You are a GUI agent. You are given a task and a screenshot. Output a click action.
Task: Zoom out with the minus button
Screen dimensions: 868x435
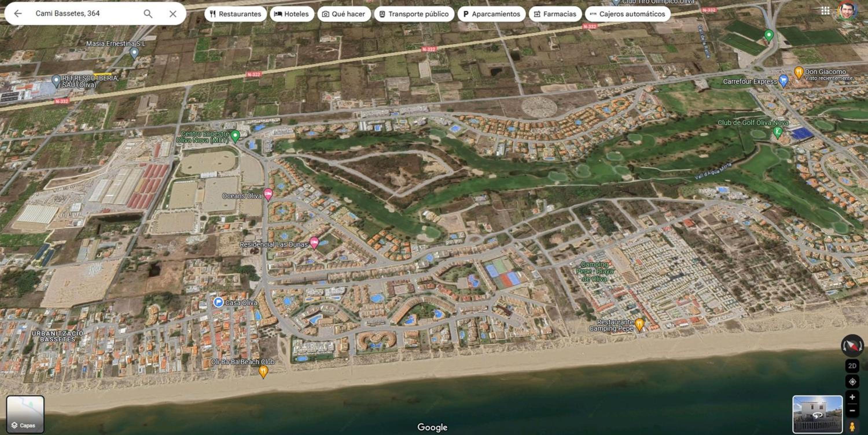(x=852, y=411)
